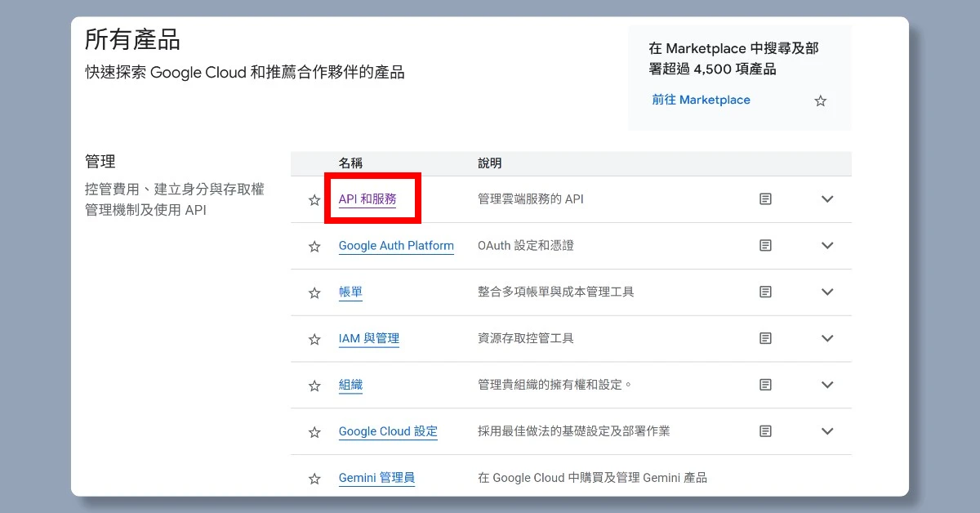
Task: Click description OAuth 設定和憑證
Action: point(526,246)
